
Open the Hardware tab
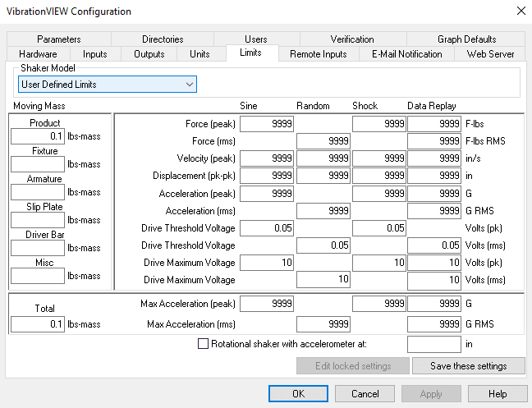tap(38, 54)
